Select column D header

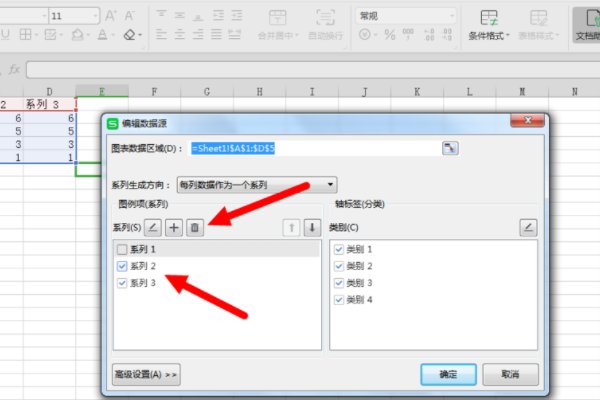pos(49,92)
